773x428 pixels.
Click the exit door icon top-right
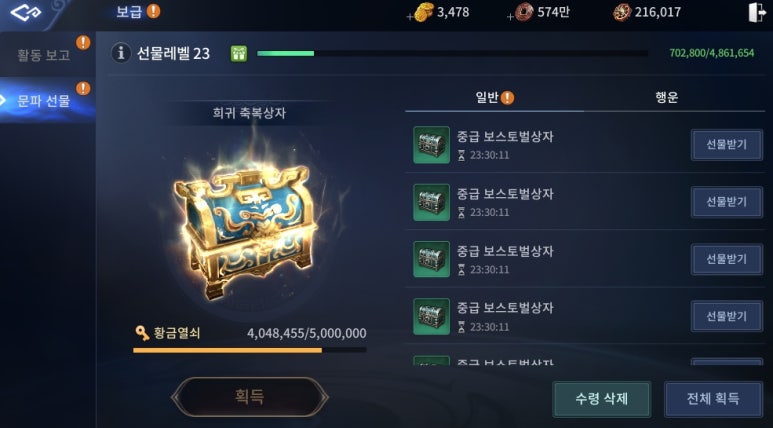756,12
